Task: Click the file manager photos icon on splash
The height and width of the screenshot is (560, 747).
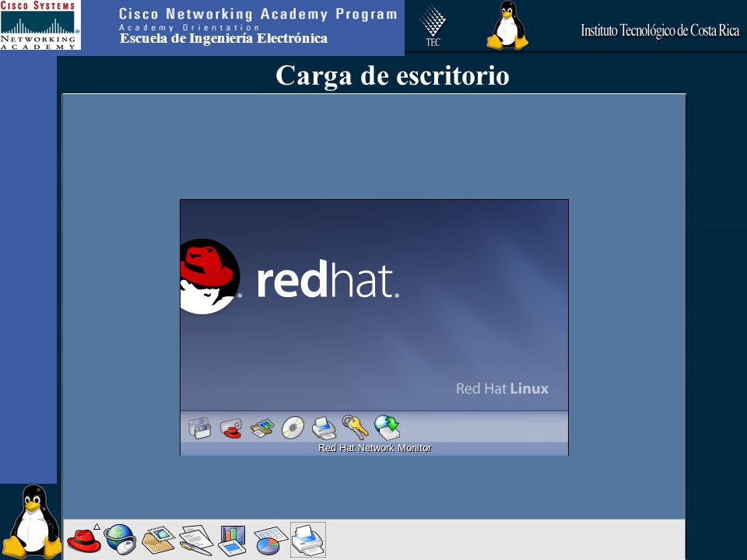Action: coord(262,428)
